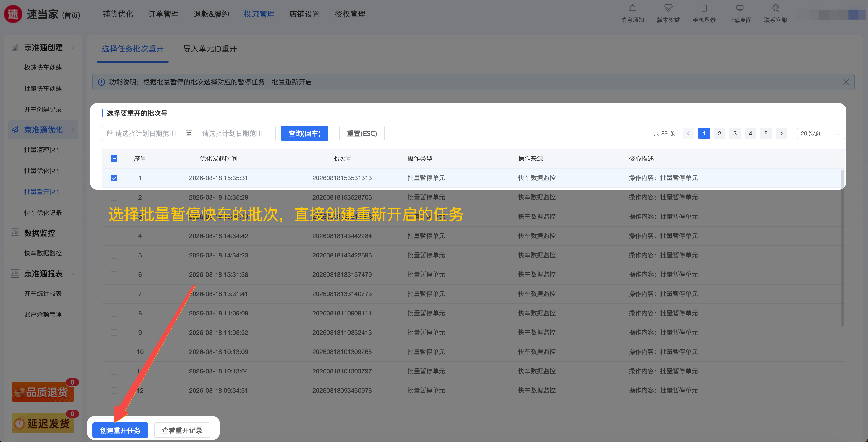This screenshot has height=442, width=868.
Task: Open 店铺设置 top menu
Action: (305, 14)
